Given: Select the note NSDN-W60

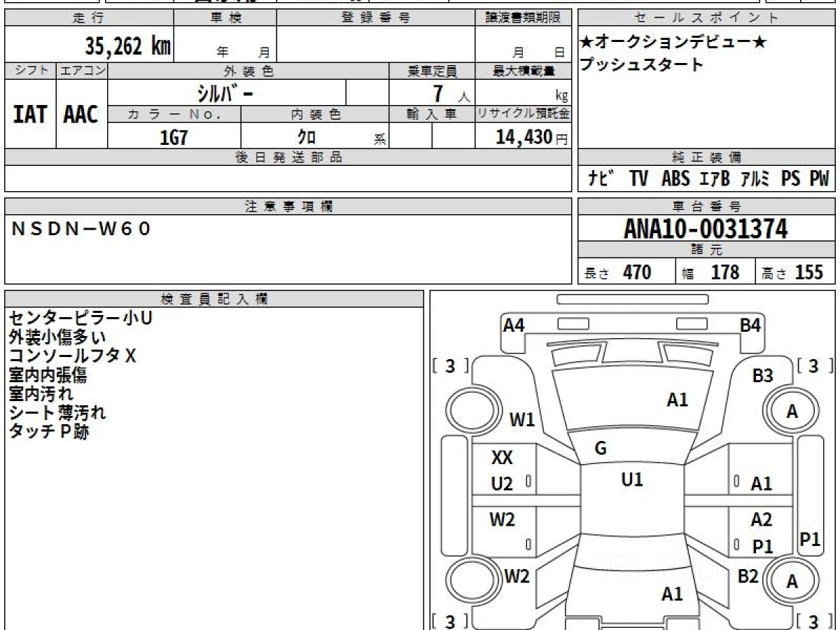Looking at the screenshot, I should pyautogui.click(x=81, y=227).
